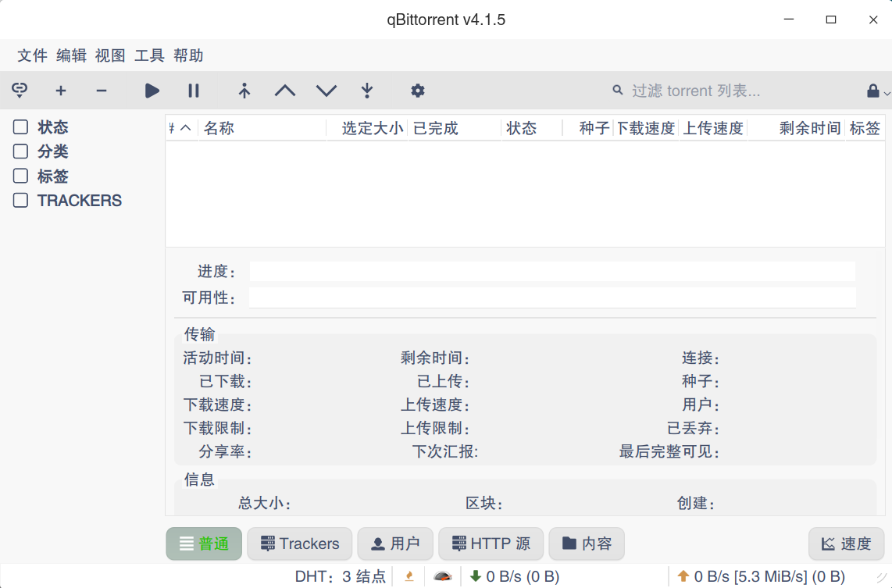Click the DHT: 3 结点 status text

(341, 576)
